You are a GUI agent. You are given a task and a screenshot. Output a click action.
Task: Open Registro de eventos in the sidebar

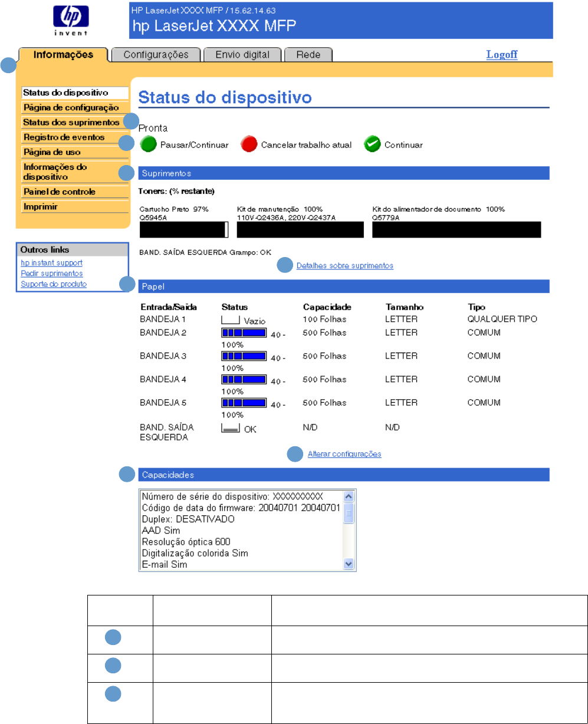click(x=75, y=137)
